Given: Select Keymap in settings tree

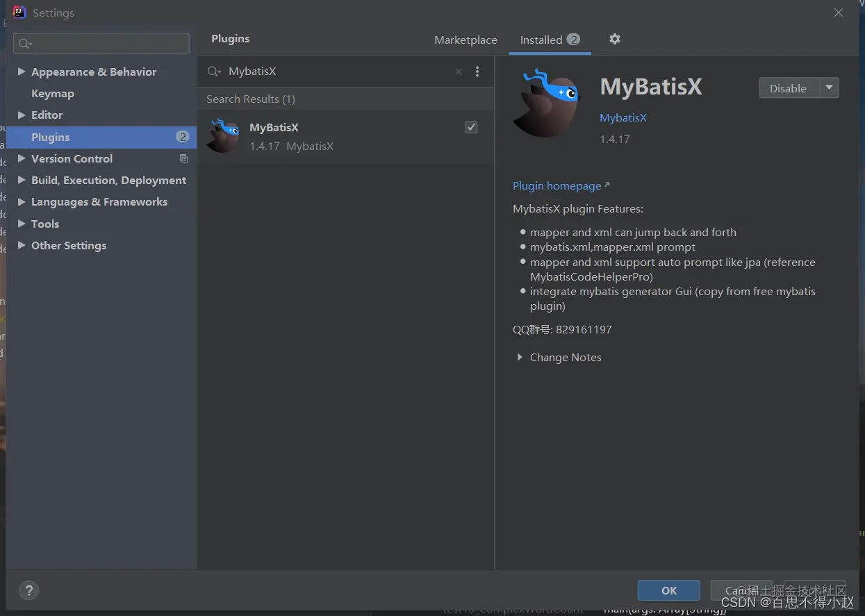Looking at the screenshot, I should click(52, 93).
